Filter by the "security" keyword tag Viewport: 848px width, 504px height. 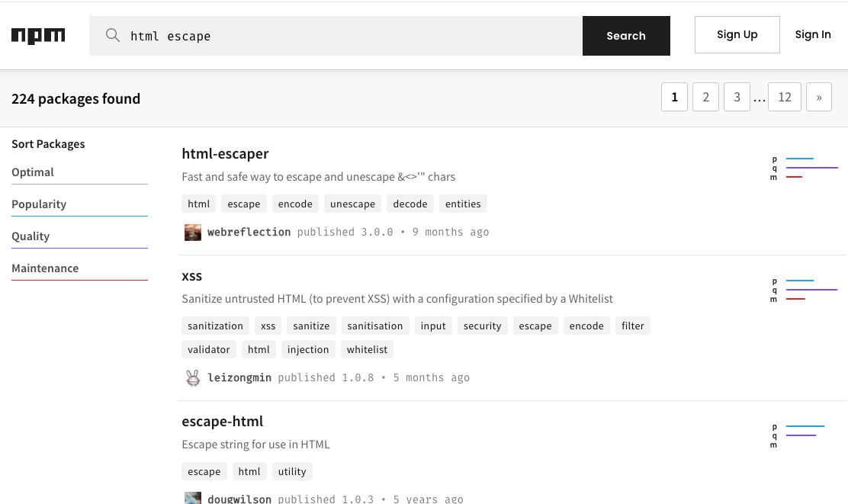tap(482, 326)
